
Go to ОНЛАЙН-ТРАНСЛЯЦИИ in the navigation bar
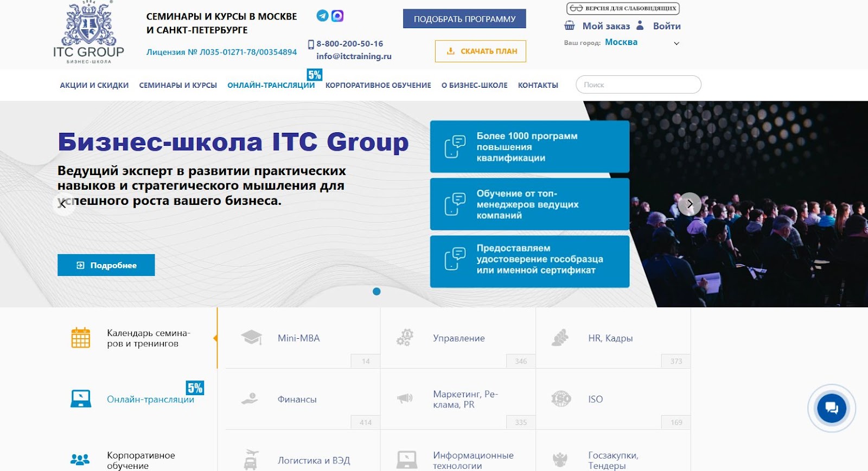(271, 85)
